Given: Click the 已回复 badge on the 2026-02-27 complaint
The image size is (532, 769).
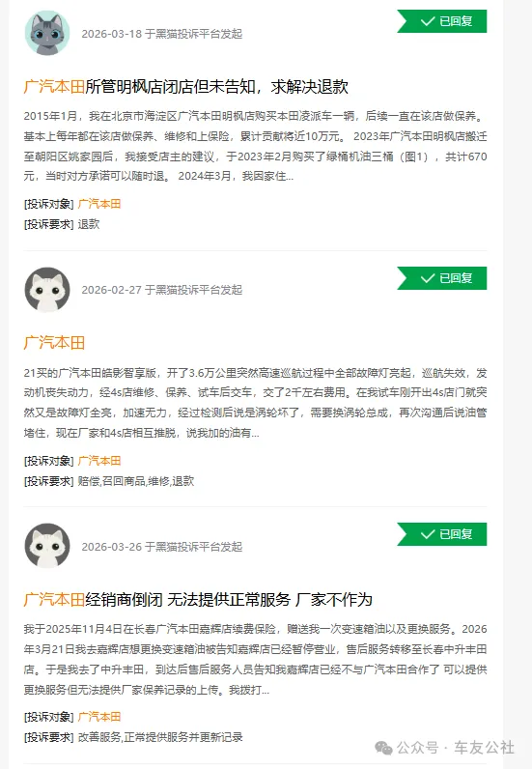Looking at the screenshot, I should coord(442,278).
